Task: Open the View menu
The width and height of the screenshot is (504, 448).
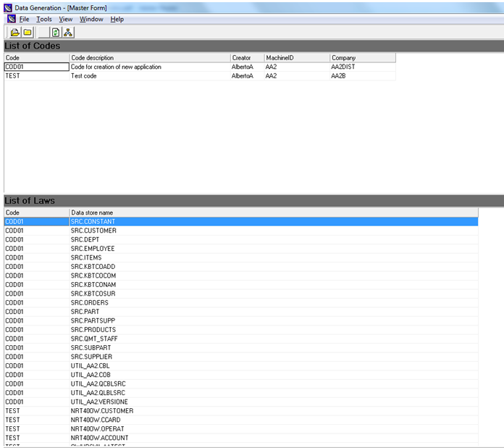Action: [x=65, y=20]
